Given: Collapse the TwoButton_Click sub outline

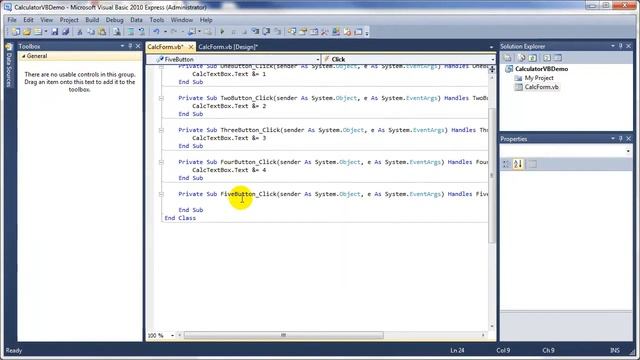Looking at the screenshot, I should [x=161, y=98].
